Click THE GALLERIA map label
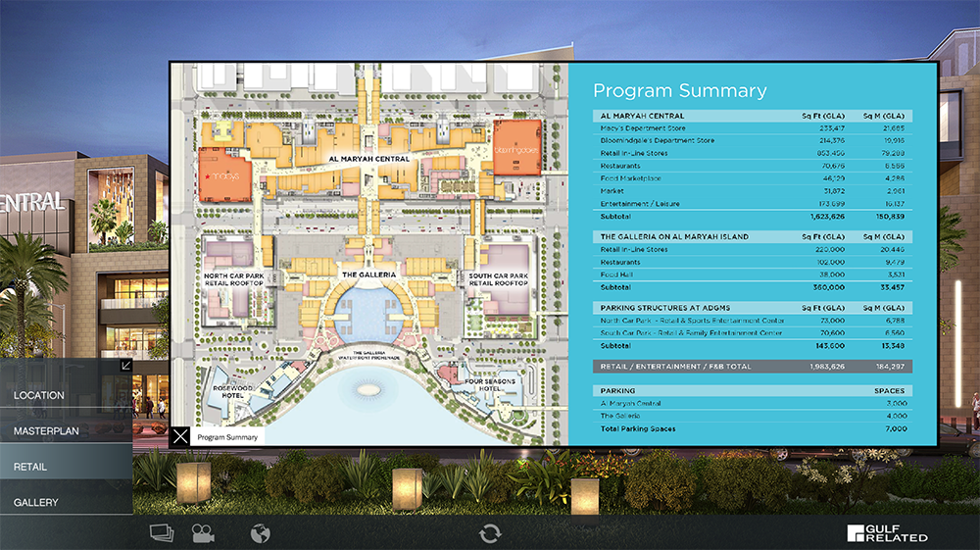This screenshot has width=980, height=550. pos(368,275)
